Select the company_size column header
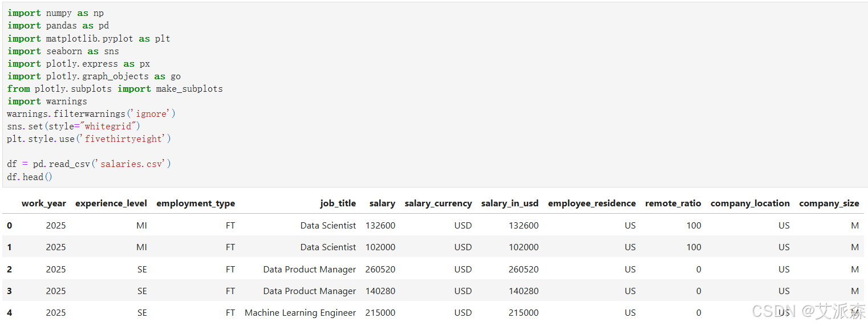The height and width of the screenshot is (326, 868). pos(829,203)
